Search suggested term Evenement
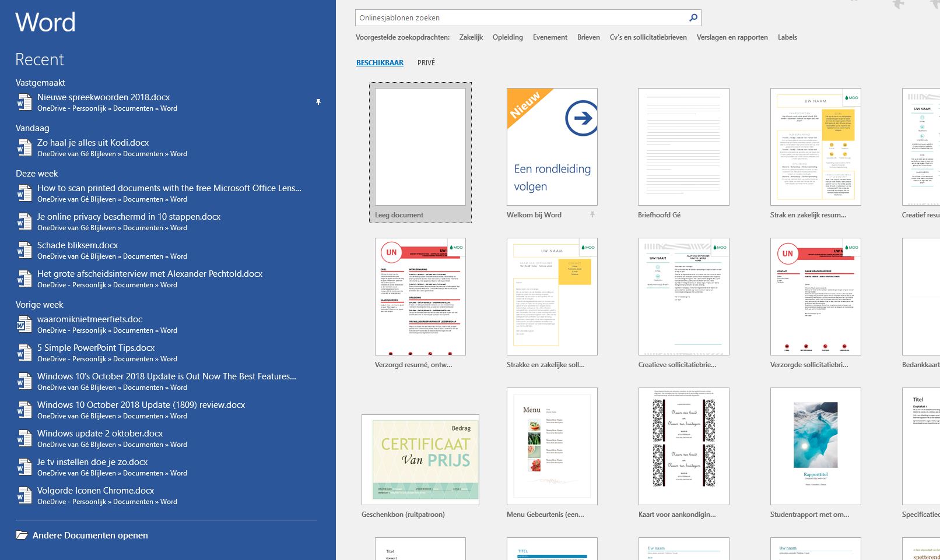This screenshot has height=560, width=940. (550, 37)
